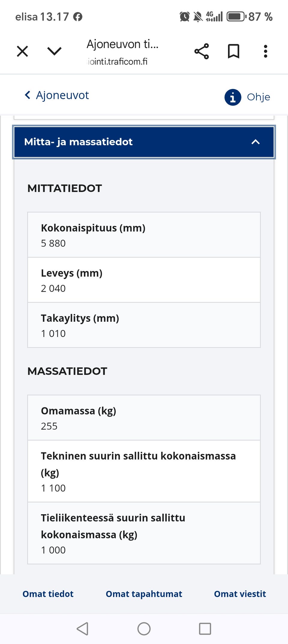Close the browser tab with X

[22, 51]
